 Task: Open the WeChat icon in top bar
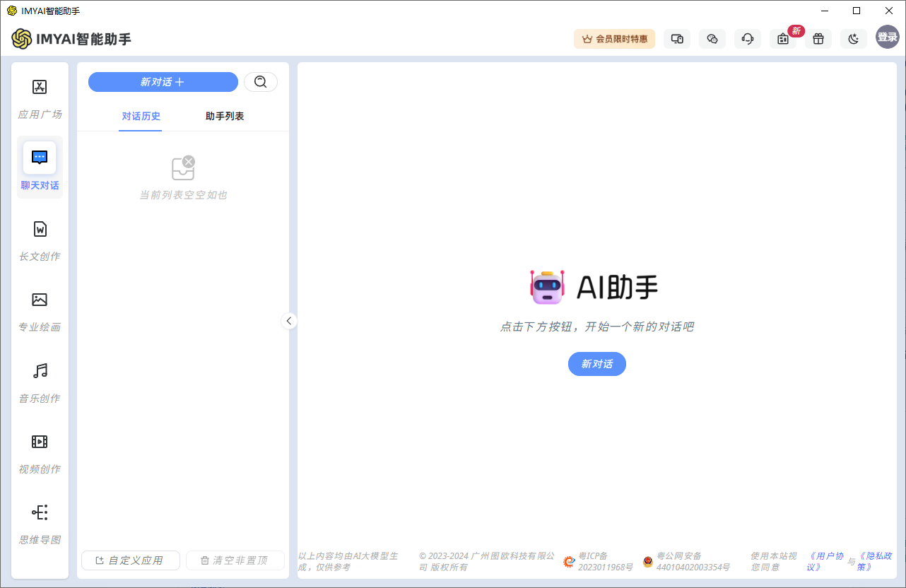712,39
